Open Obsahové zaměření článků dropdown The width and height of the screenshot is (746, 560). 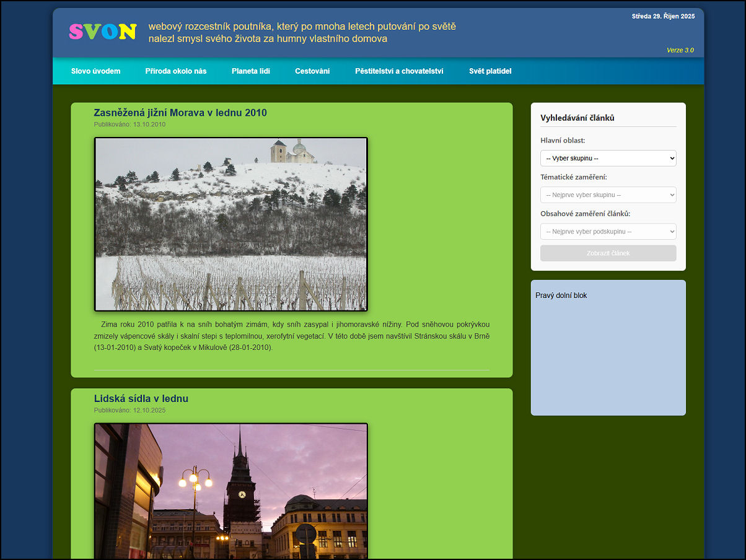(x=608, y=232)
